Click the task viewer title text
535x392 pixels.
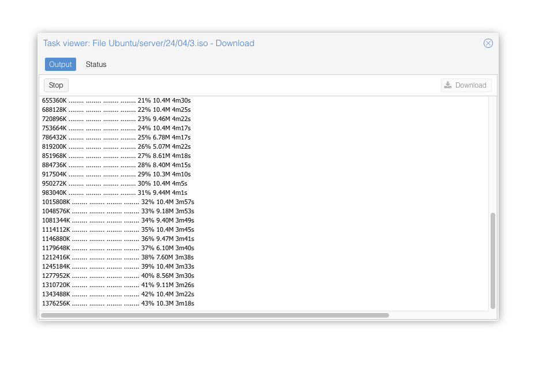(148, 43)
